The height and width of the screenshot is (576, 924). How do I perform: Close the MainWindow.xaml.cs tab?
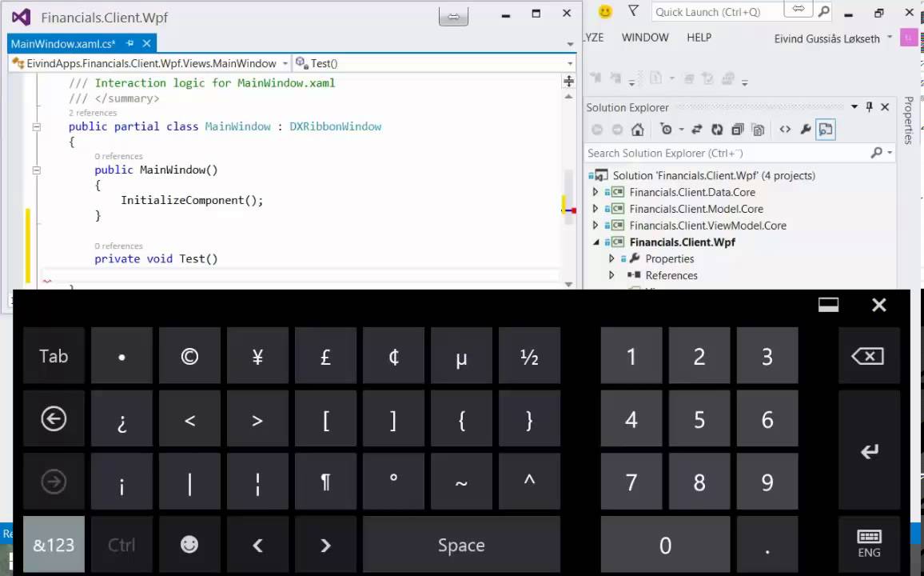click(x=147, y=43)
